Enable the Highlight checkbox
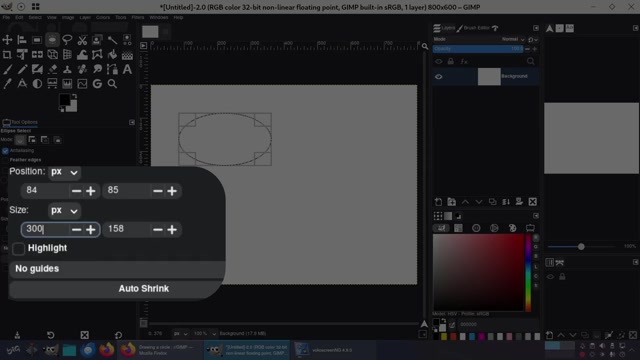 pos(18,248)
